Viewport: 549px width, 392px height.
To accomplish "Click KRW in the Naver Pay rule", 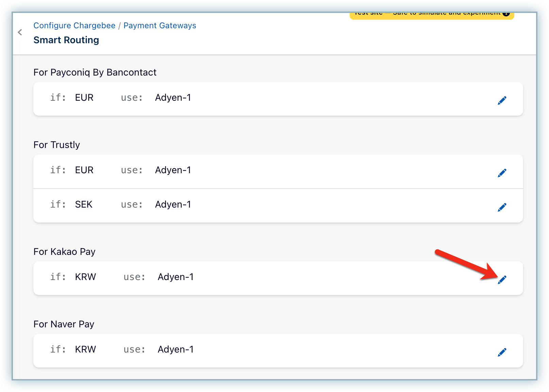I will tap(86, 349).
